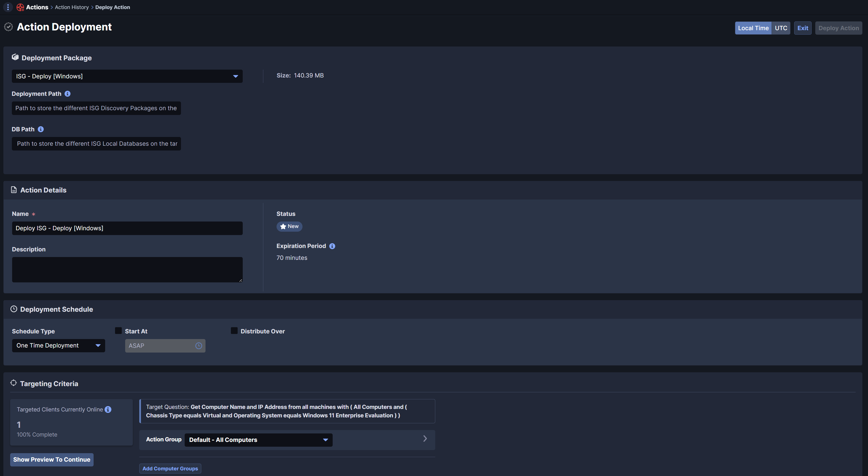The image size is (868, 476).
Task: Switch time display to UTC
Action: click(x=781, y=28)
